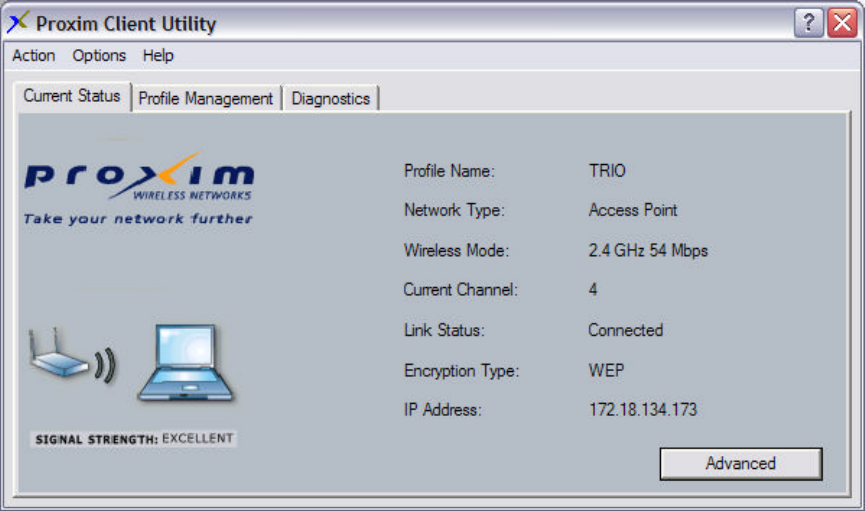Click the Advanced button
This screenshot has width=865, height=511.
(x=741, y=464)
